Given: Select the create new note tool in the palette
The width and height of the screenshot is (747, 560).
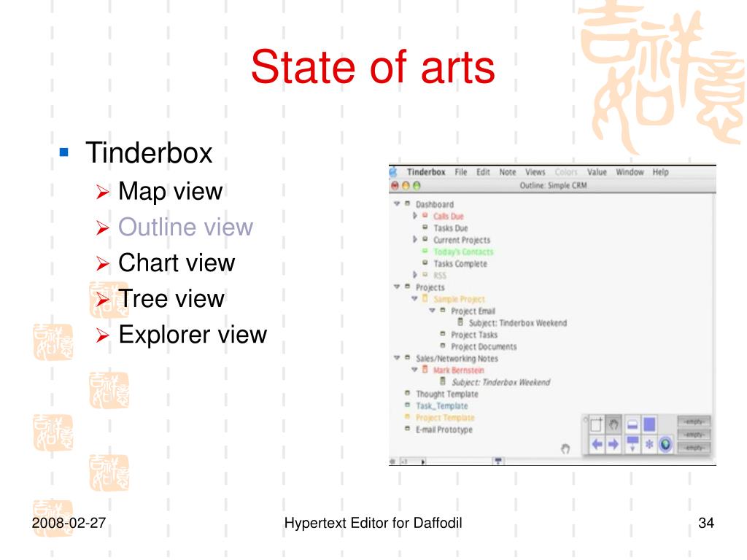Looking at the screenshot, I should click(x=597, y=424).
